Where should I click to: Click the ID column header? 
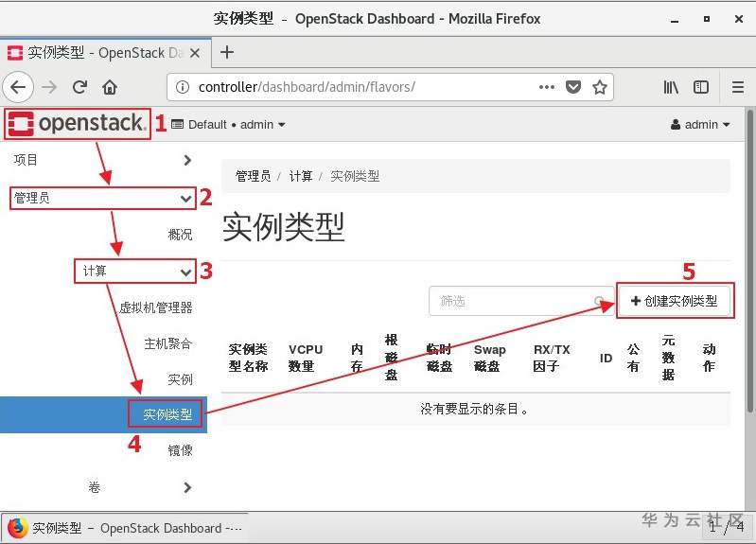606,359
